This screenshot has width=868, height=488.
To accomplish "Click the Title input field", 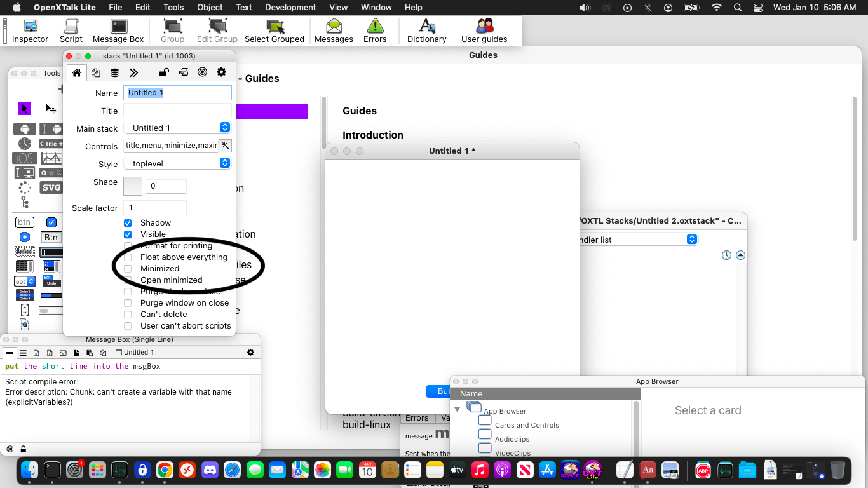I will [x=177, y=111].
